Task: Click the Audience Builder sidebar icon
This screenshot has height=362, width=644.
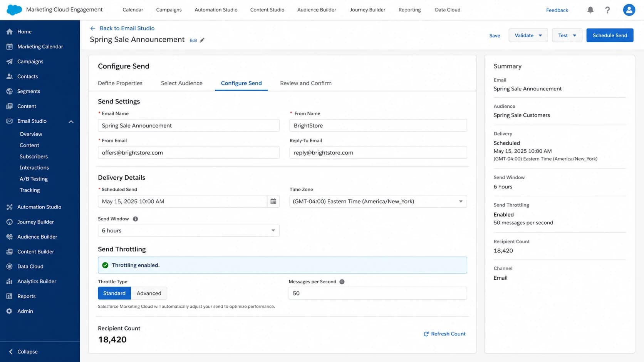Action: pyautogui.click(x=10, y=237)
